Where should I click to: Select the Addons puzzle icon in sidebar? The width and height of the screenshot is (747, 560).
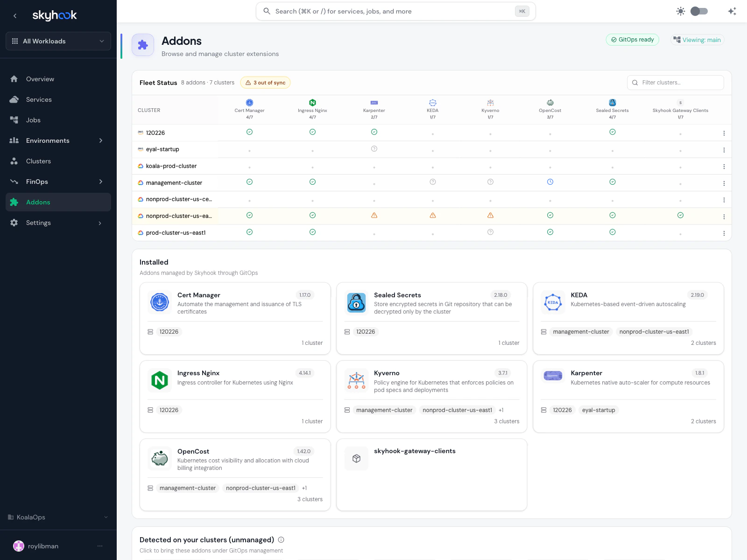pyautogui.click(x=14, y=202)
